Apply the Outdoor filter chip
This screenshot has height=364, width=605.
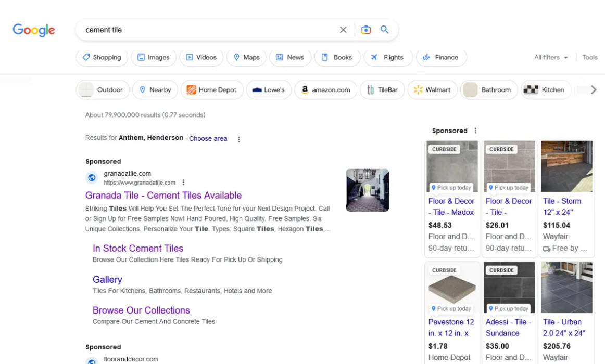pyautogui.click(x=102, y=90)
